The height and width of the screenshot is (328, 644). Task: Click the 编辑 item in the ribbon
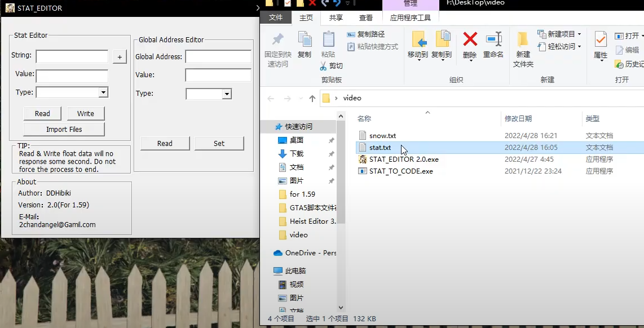[x=627, y=50]
